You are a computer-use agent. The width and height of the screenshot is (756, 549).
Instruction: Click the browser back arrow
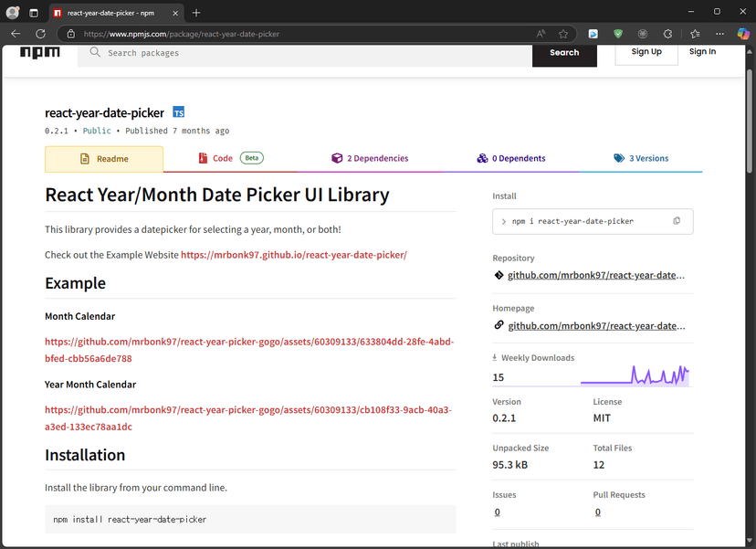[16, 34]
